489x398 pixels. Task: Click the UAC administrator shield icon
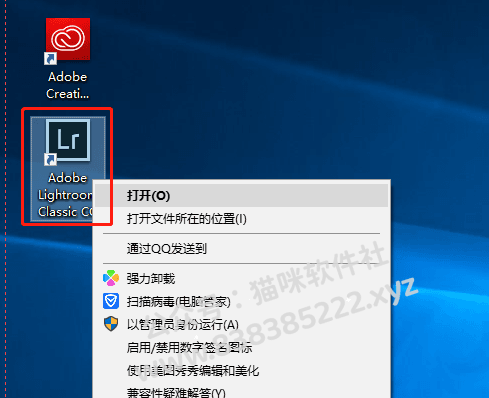coord(111,324)
